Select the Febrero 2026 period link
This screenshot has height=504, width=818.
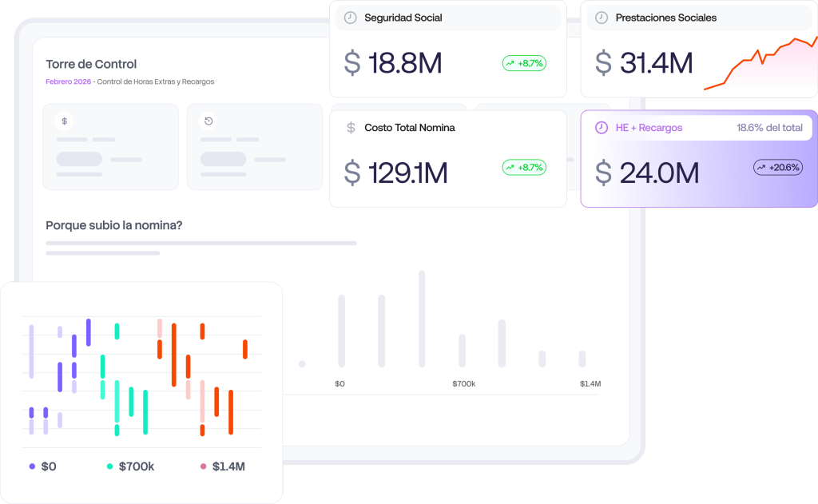point(68,81)
